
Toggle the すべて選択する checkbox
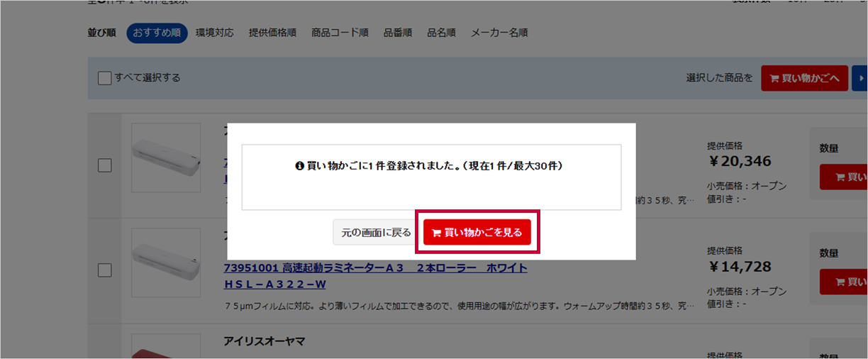pos(105,78)
